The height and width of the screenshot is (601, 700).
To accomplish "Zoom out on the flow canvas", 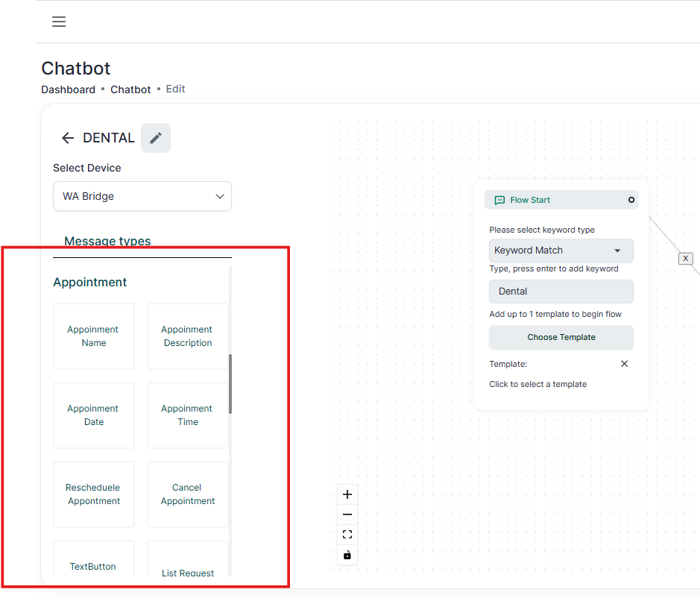I will coord(347,515).
